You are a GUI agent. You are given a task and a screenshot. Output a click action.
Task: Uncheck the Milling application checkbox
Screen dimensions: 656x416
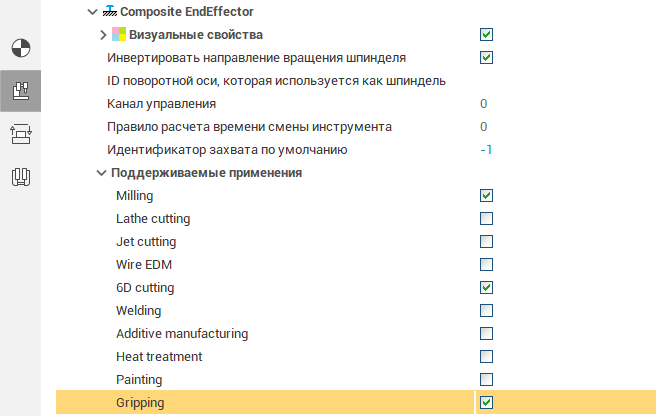(x=486, y=195)
